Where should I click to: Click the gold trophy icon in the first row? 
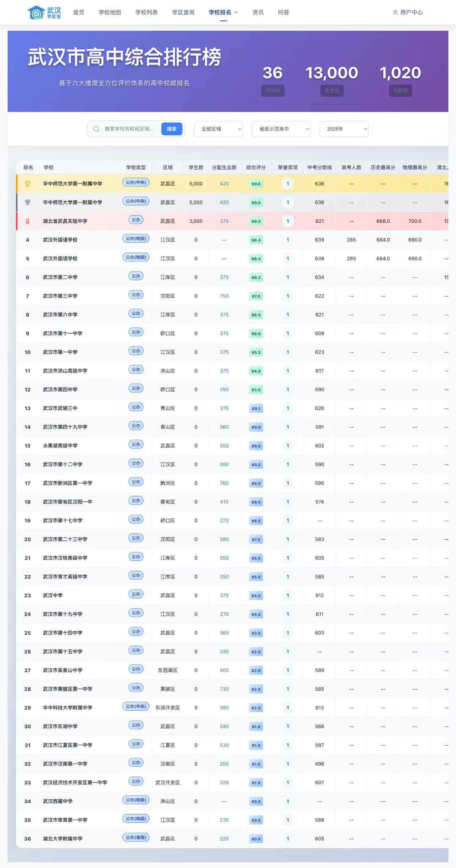(27, 184)
